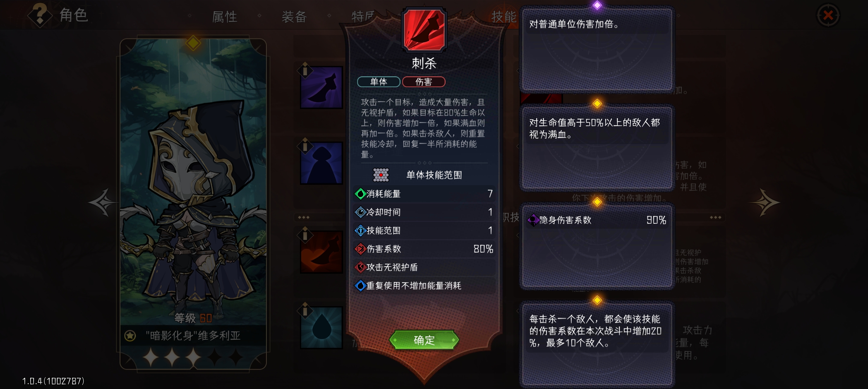Switch to the 技能 tab
Image resolution: width=868 pixels, height=389 pixels.
click(x=504, y=17)
